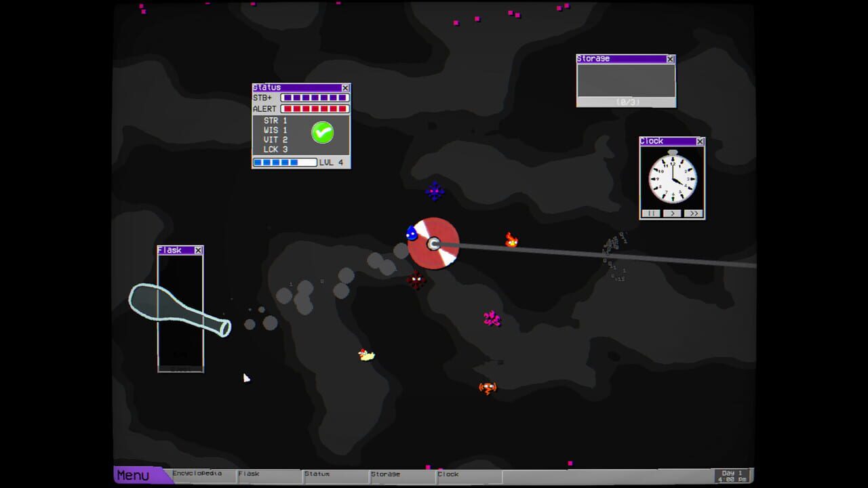The width and height of the screenshot is (868, 488).
Task: Click the Status taskbar button
Action: (x=334, y=475)
